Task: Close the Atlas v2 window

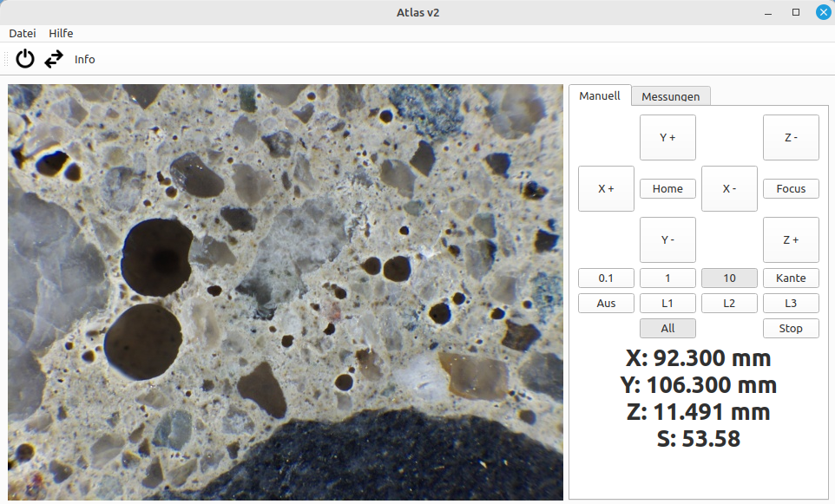Action: pyautogui.click(x=824, y=12)
